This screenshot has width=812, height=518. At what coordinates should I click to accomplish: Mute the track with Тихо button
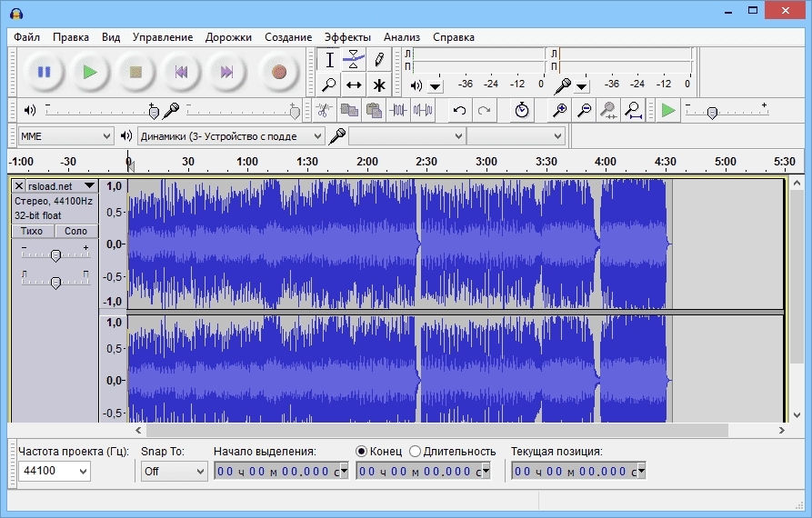click(x=32, y=231)
